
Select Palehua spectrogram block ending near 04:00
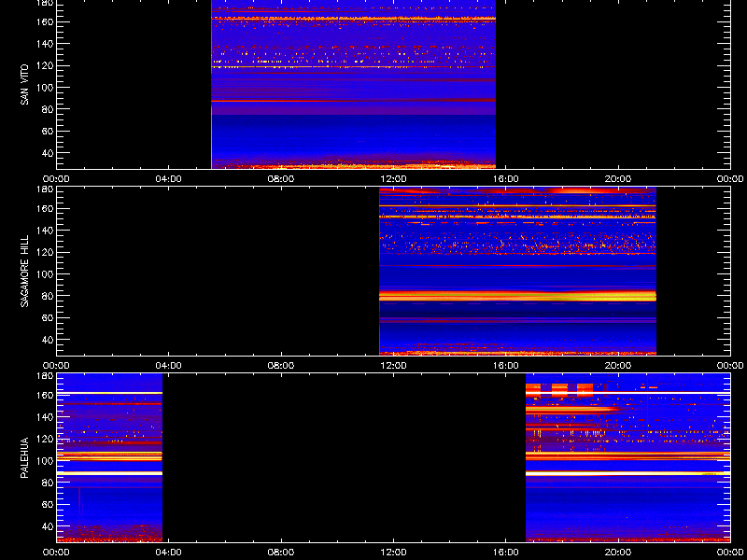[109, 458]
